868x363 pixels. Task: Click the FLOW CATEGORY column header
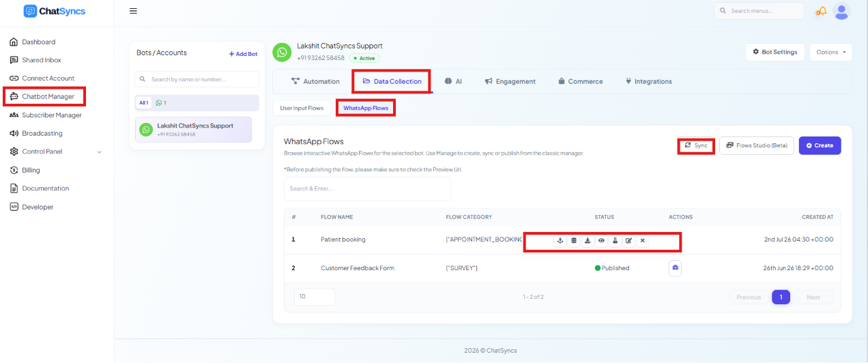pyautogui.click(x=469, y=217)
